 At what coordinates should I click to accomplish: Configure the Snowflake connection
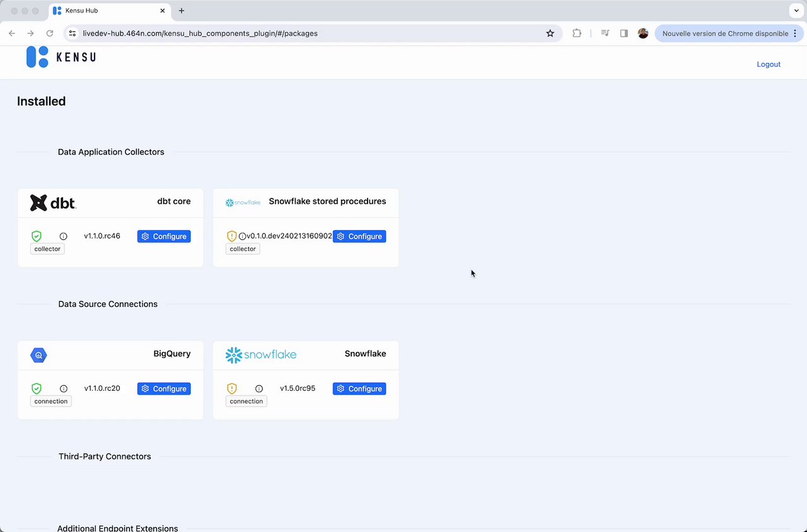tap(359, 389)
